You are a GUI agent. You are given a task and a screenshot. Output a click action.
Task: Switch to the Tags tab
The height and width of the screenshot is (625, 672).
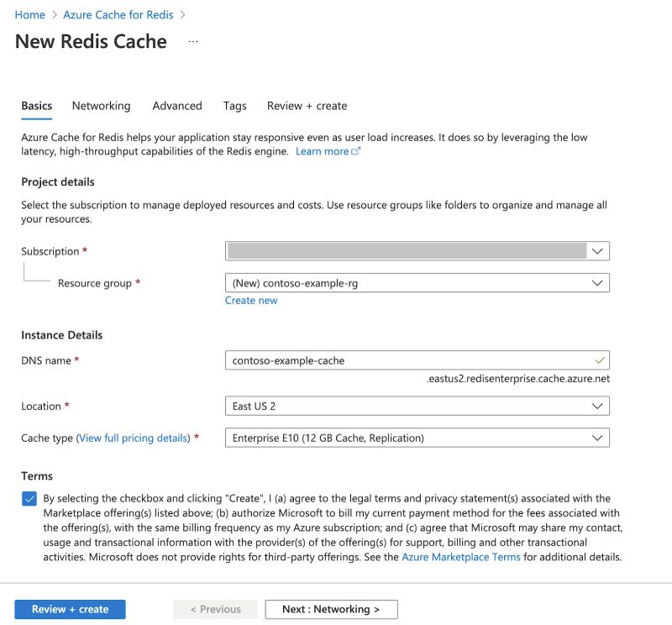coord(234,105)
